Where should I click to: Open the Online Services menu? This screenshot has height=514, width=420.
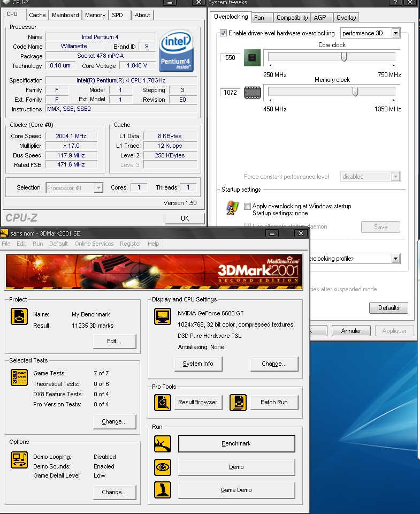pyautogui.click(x=94, y=244)
